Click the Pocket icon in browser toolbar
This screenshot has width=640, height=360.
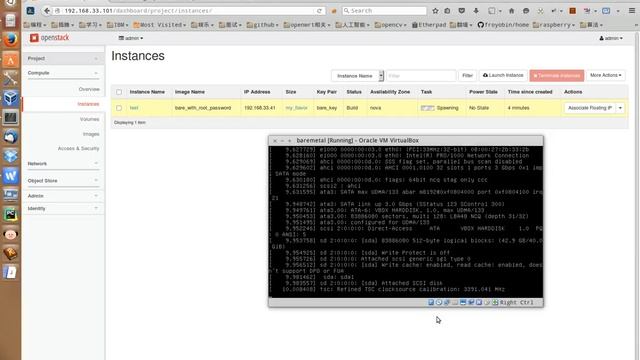(x=462, y=11)
